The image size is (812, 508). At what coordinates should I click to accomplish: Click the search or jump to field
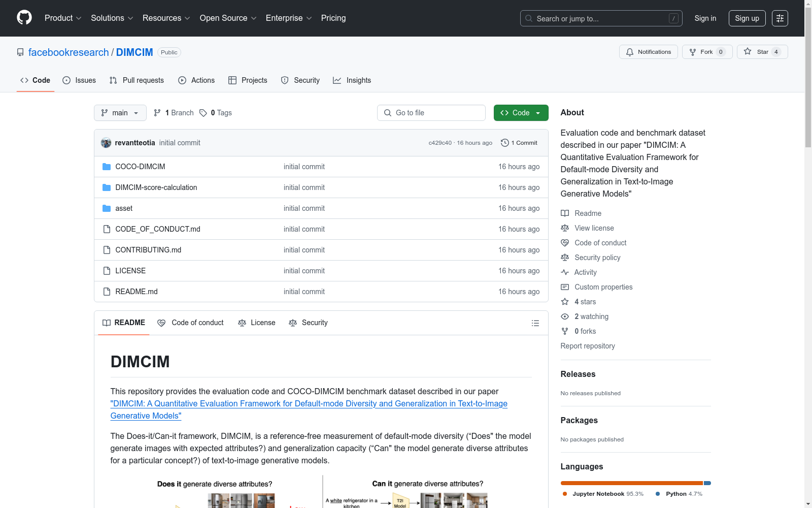pyautogui.click(x=601, y=18)
